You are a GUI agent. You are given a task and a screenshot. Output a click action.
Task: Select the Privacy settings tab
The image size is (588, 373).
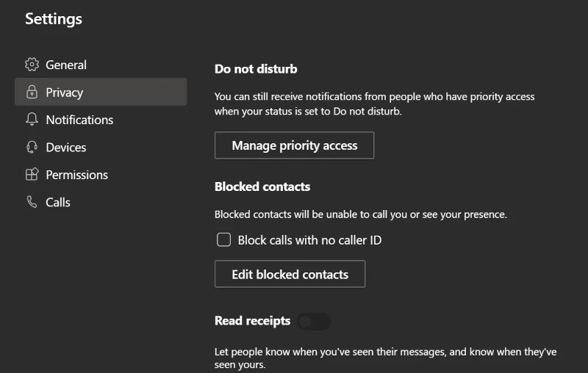[101, 92]
